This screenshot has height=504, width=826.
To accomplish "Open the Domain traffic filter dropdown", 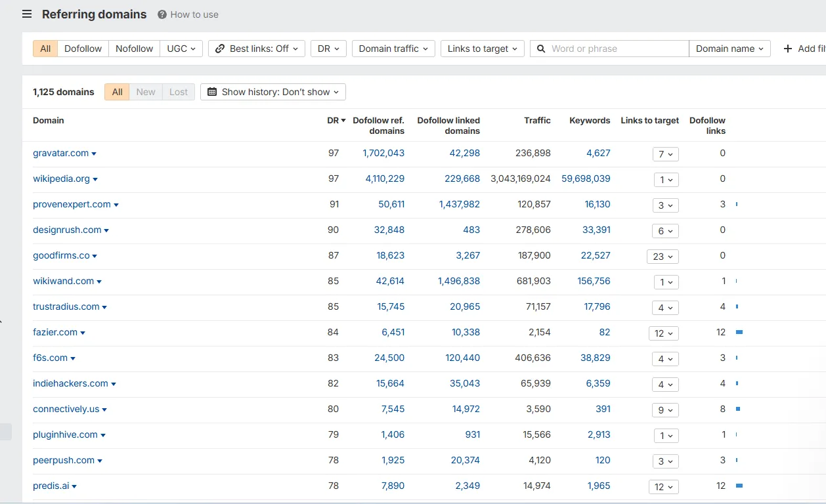I will coord(393,49).
